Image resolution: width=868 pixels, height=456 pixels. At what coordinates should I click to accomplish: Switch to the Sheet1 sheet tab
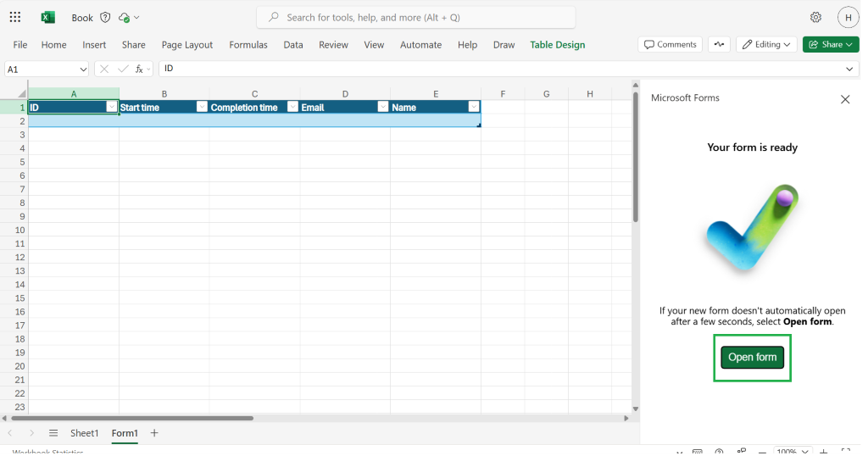pyautogui.click(x=84, y=433)
